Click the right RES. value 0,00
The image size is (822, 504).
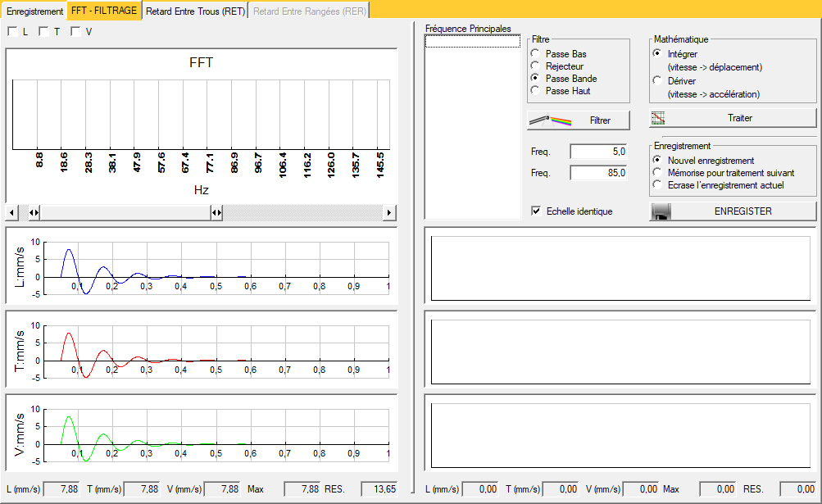click(798, 488)
